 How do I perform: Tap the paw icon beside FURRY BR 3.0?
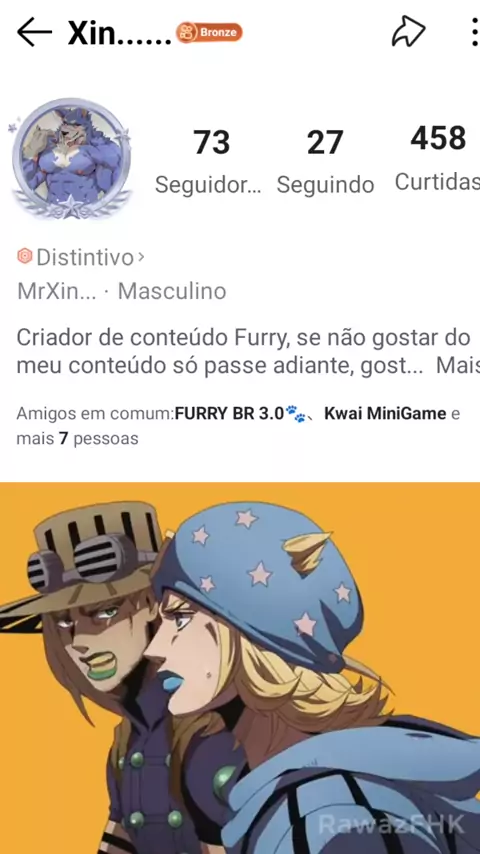pos(296,414)
